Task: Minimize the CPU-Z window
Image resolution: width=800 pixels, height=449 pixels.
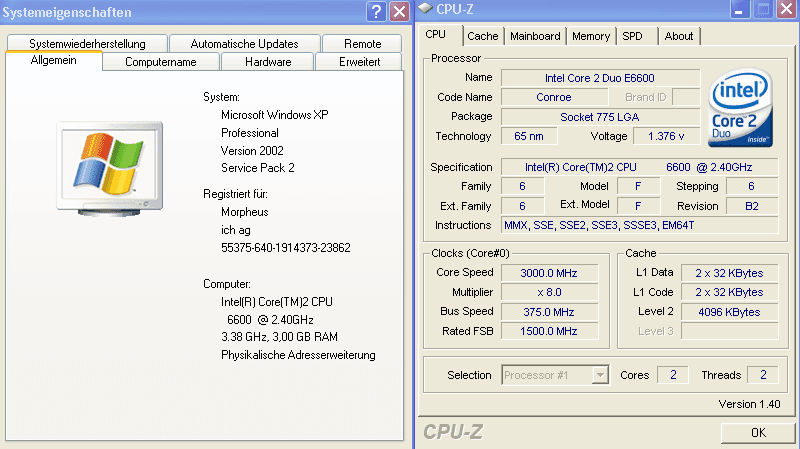Action: pos(739,9)
